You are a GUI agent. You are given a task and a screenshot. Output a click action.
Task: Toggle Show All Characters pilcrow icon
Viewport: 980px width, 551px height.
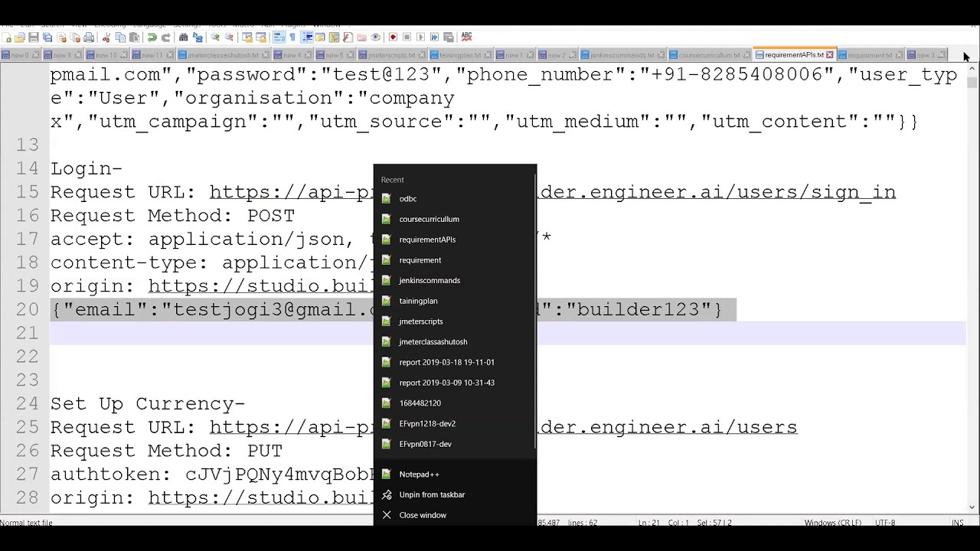pyautogui.click(x=292, y=37)
